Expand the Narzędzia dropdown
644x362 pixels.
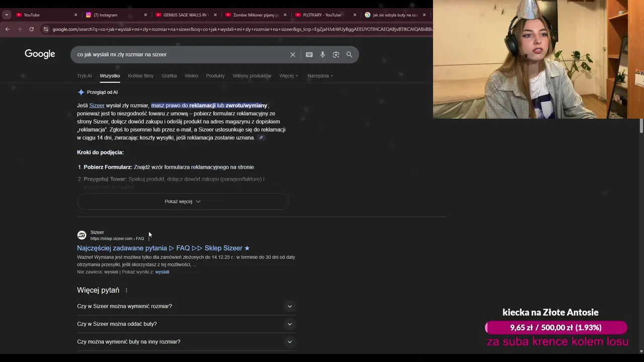tap(320, 76)
